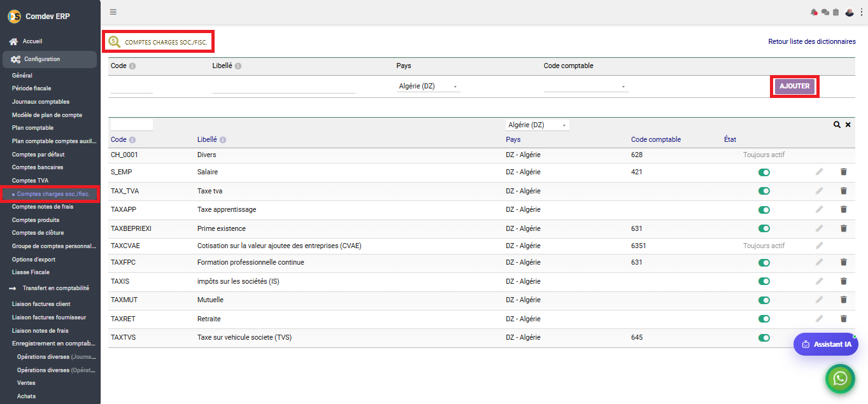Open the chat messages icon

pos(825,12)
